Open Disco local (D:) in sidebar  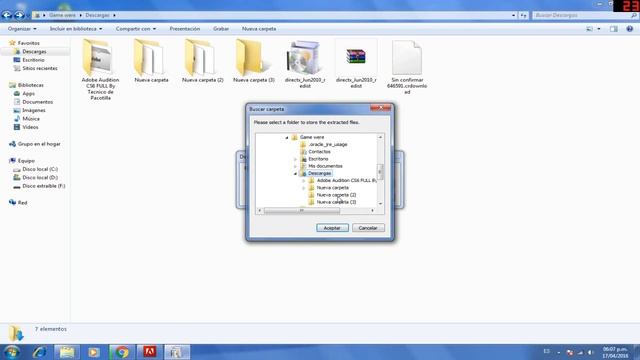click(40, 178)
